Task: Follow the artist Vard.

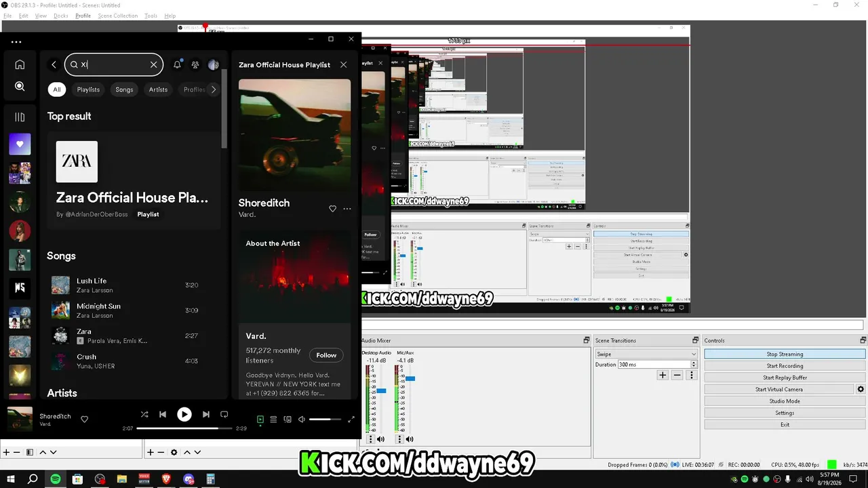Action: (326, 355)
